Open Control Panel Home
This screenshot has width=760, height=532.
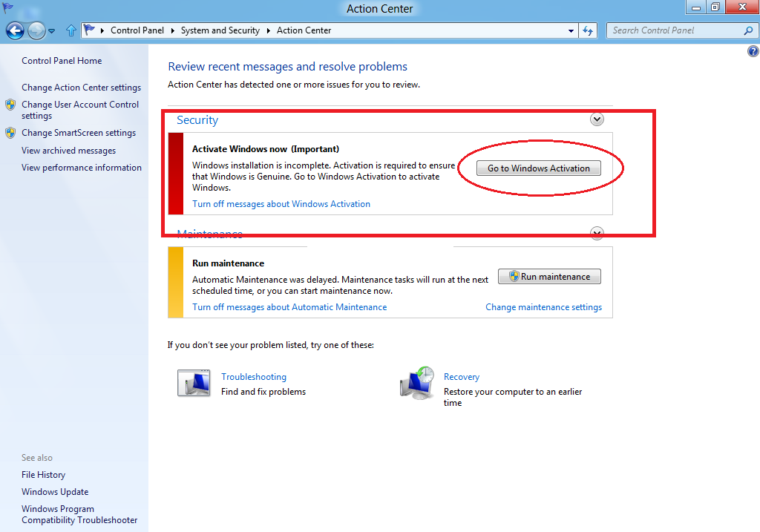point(62,61)
